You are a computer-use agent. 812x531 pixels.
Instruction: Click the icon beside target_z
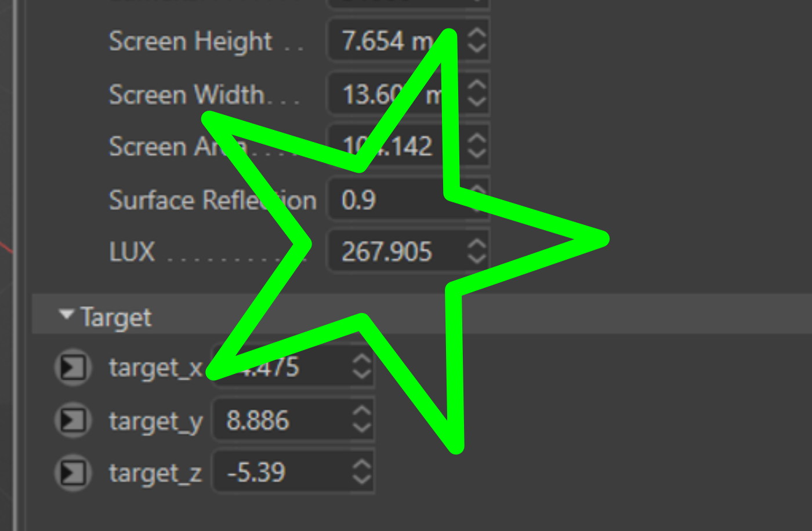(x=73, y=473)
